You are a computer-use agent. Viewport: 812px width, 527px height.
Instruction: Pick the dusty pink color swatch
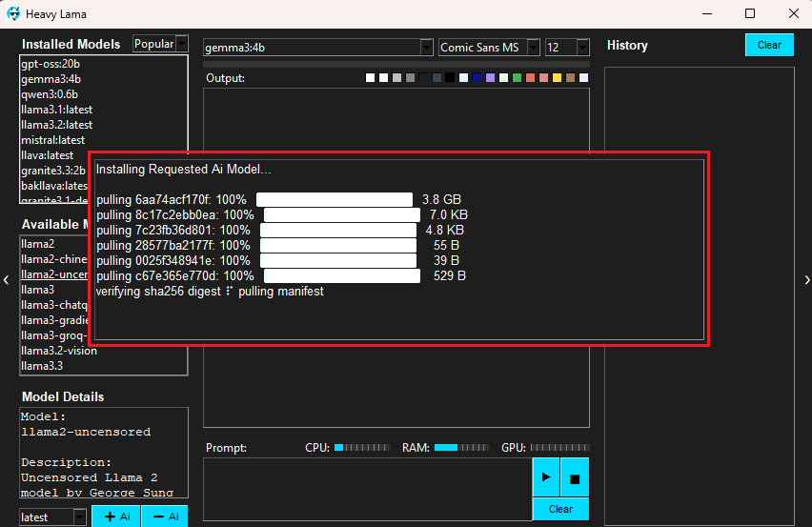544,77
